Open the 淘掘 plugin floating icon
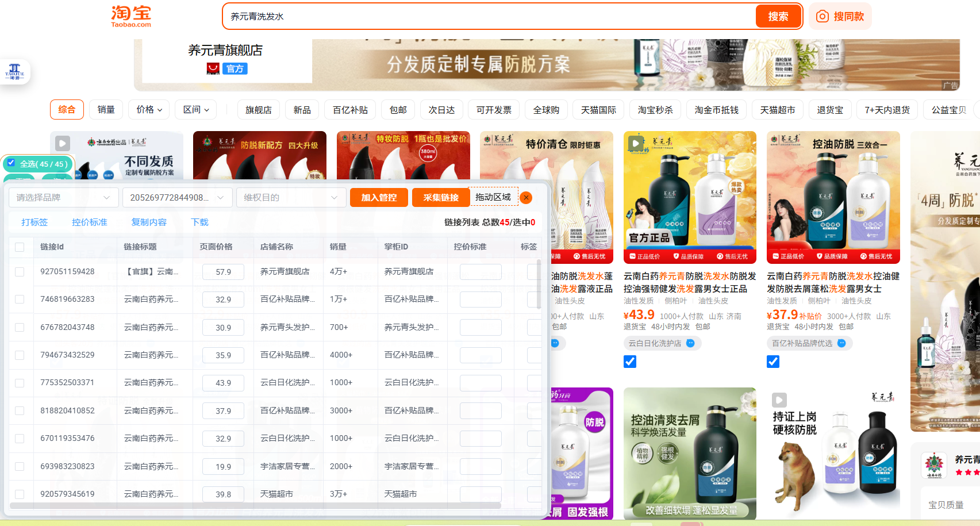The width and height of the screenshot is (980, 526). point(14,72)
